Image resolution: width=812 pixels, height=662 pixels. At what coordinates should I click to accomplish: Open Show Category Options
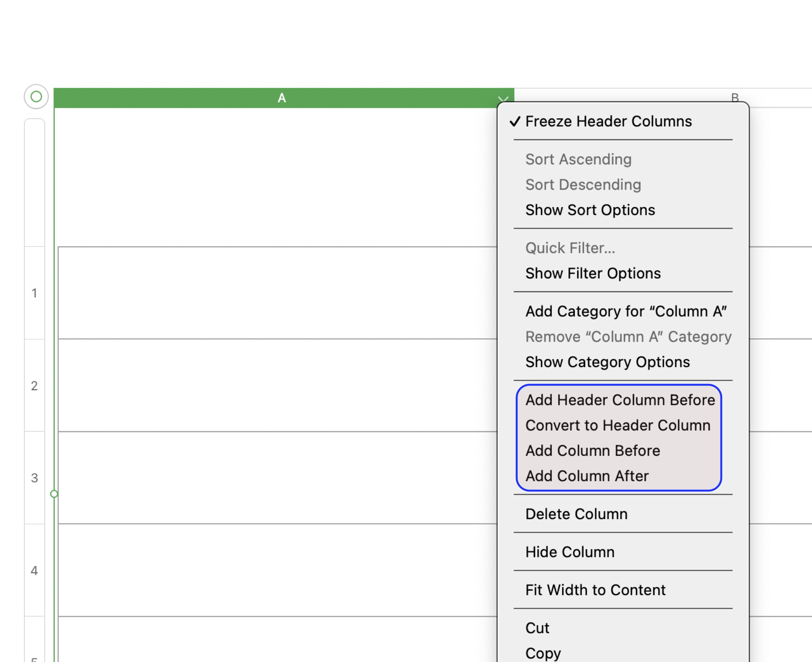click(607, 362)
